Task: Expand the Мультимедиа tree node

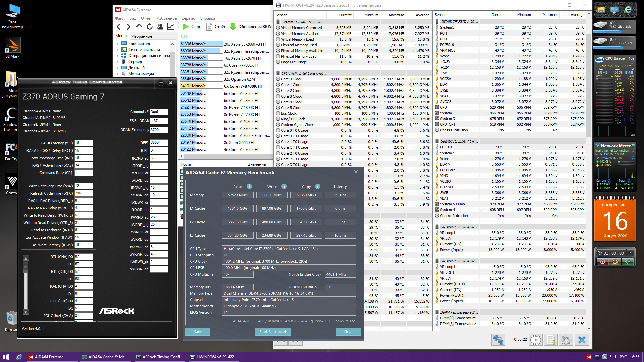Action: (x=118, y=74)
